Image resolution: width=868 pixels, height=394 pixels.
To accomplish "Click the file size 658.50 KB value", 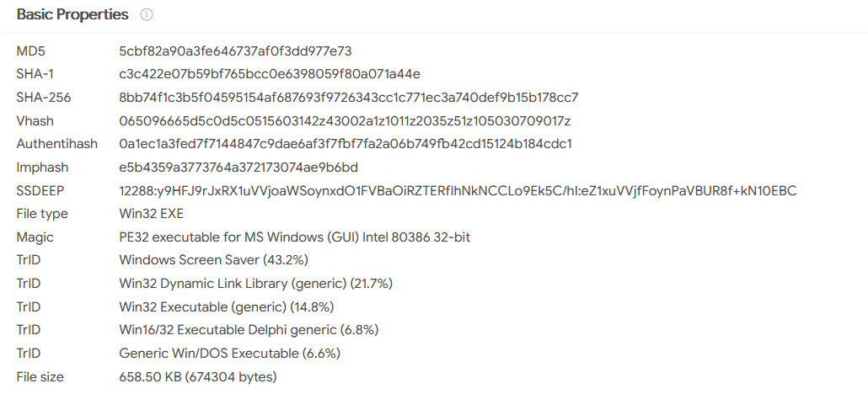I will tap(198, 377).
